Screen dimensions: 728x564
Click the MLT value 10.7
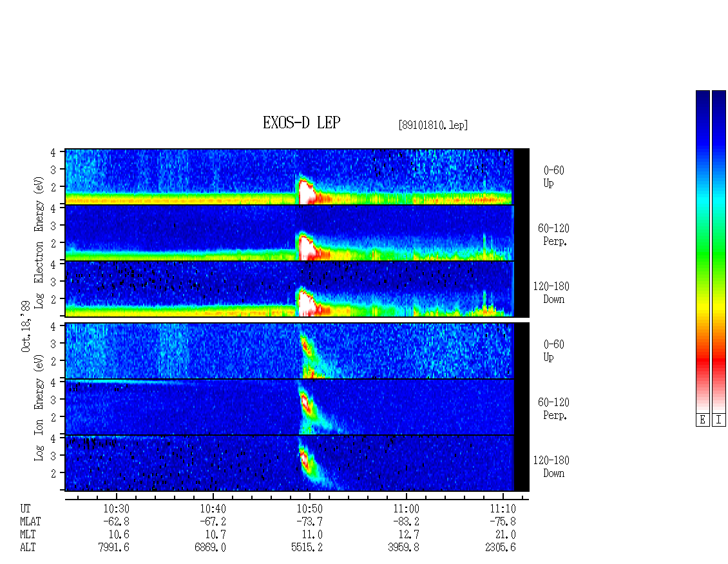215,535
